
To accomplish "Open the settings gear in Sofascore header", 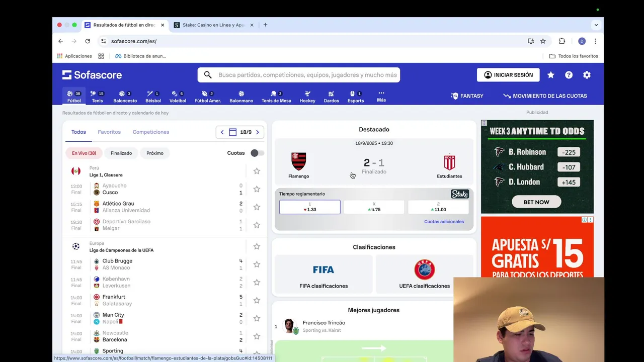I will (587, 75).
